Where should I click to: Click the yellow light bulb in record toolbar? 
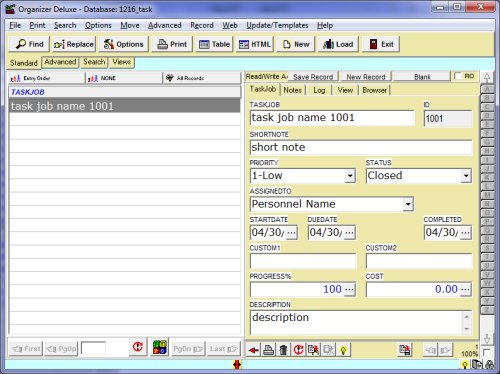[x=343, y=350]
